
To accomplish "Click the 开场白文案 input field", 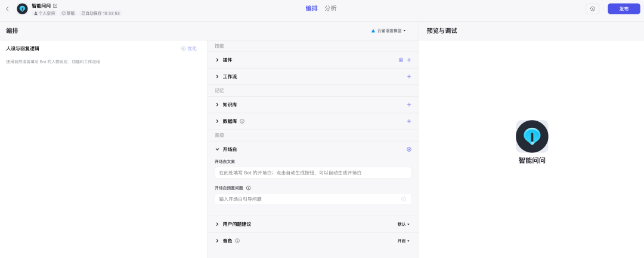I will [313, 173].
